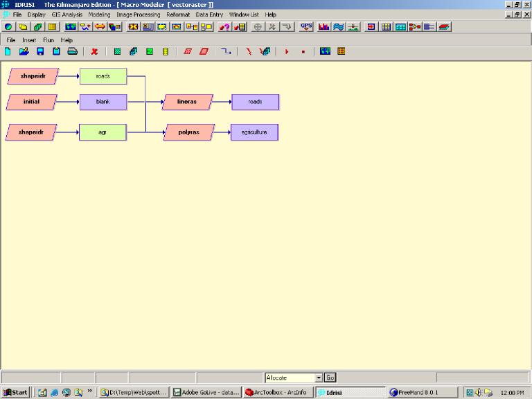532x399 pixels.
Task: Click the blue floppy disk save icon
Action: pyautogui.click(x=41, y=51)
